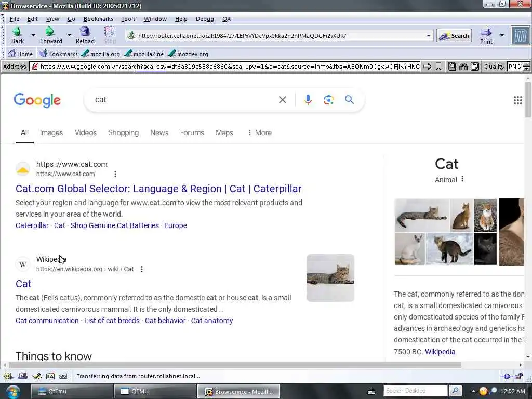Click the Browservice go arrow icon
This screenshot has height=399, width=532.
[428, 66]
